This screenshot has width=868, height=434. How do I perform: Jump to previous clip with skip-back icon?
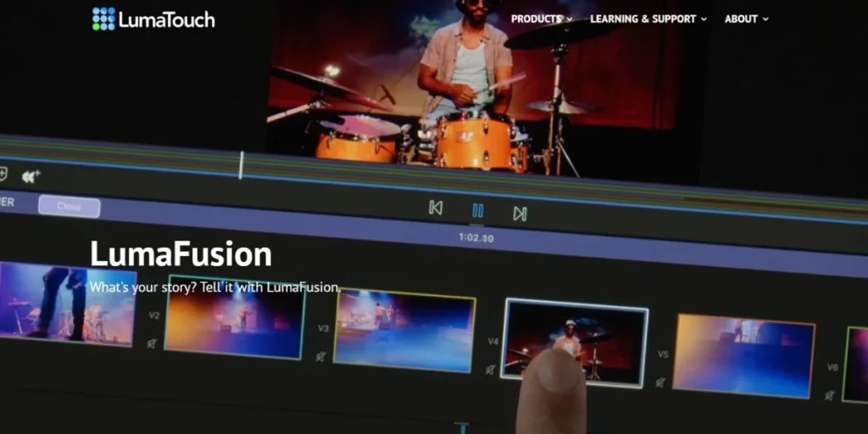(x=436, y=208)
